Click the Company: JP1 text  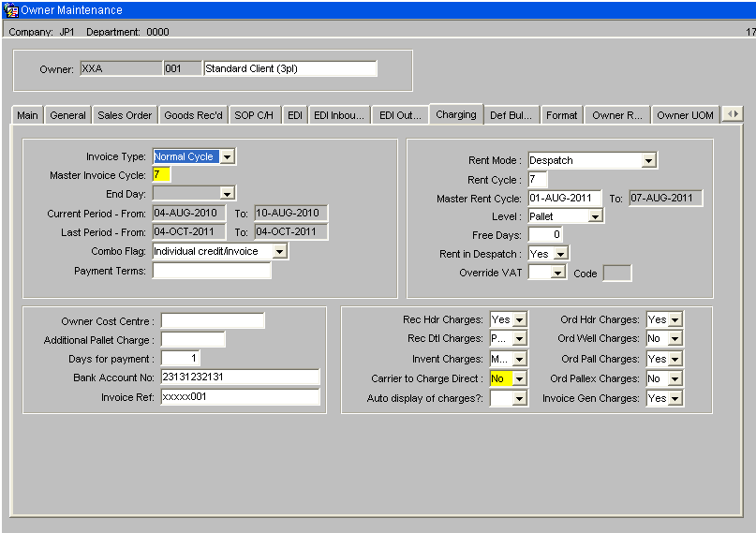[x=41, y=32]
